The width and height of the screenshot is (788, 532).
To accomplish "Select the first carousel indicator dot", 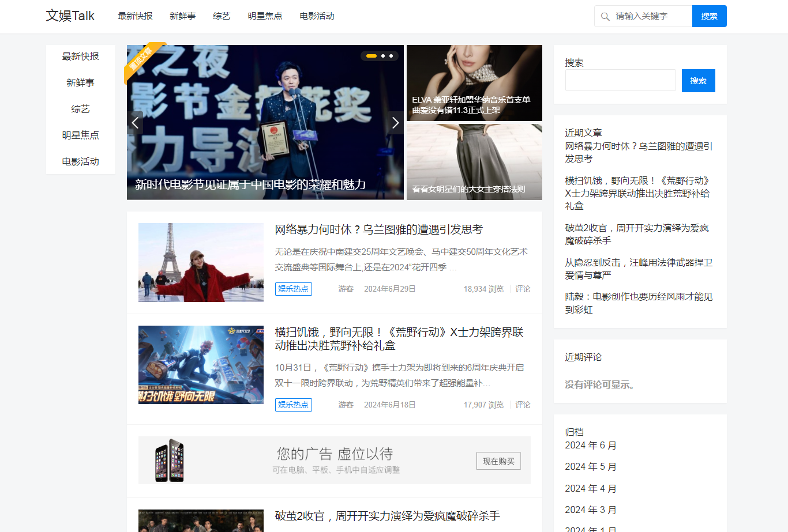I will tap(372, 56).
